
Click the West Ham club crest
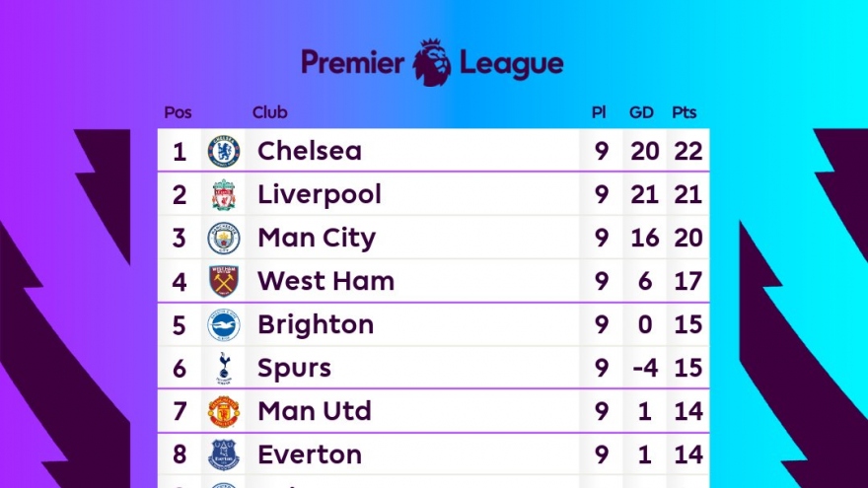click(224, 282)
